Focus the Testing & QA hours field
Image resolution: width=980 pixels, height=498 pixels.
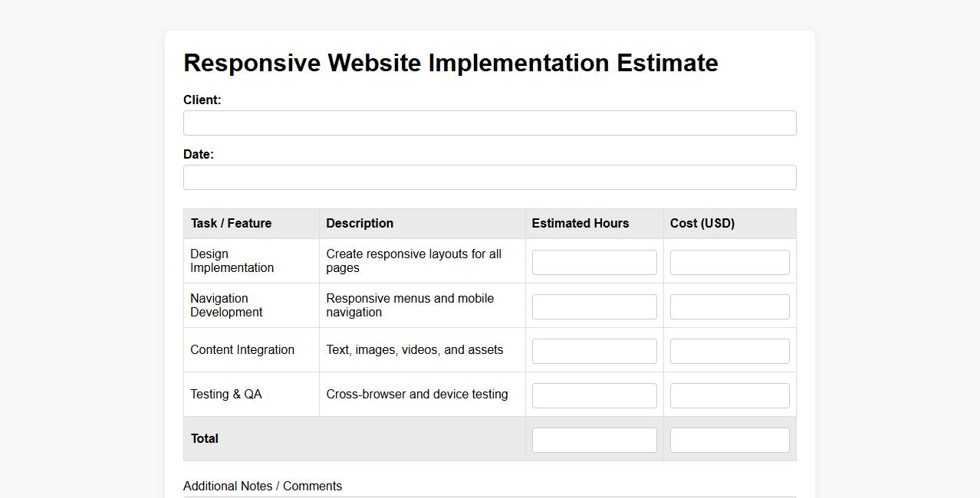pyautogui.click(x=594, y=395)
